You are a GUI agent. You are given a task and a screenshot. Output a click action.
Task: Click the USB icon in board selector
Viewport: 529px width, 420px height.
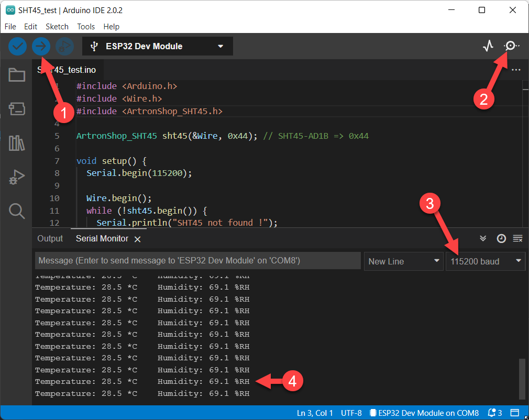[x=94, y=46]
